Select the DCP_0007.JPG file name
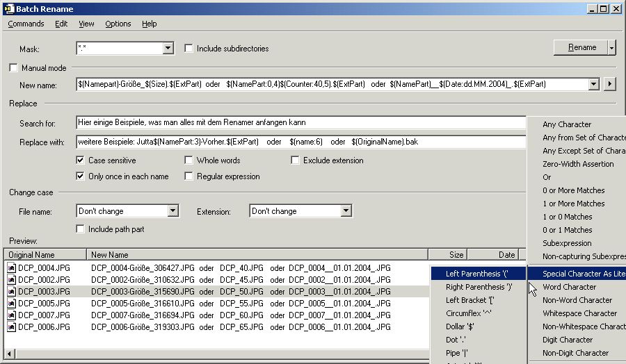Screen dimensions: 626x364 click(44, 315)
